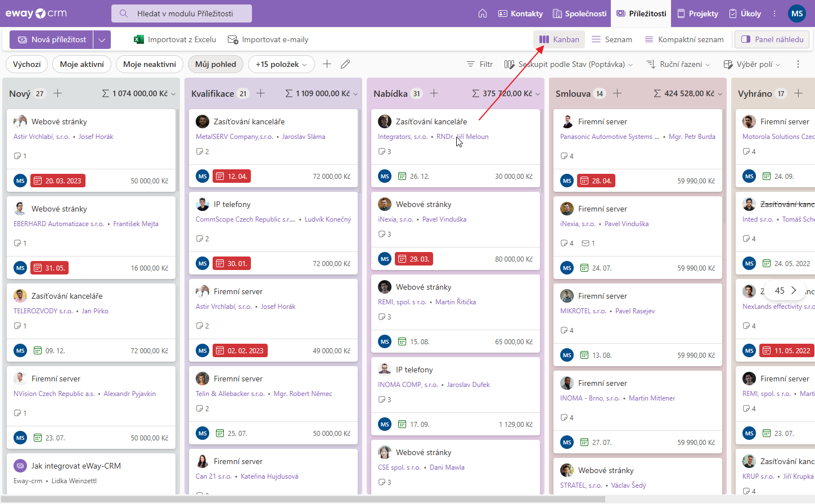Click red date badge 20. 03. 2023

58,181
